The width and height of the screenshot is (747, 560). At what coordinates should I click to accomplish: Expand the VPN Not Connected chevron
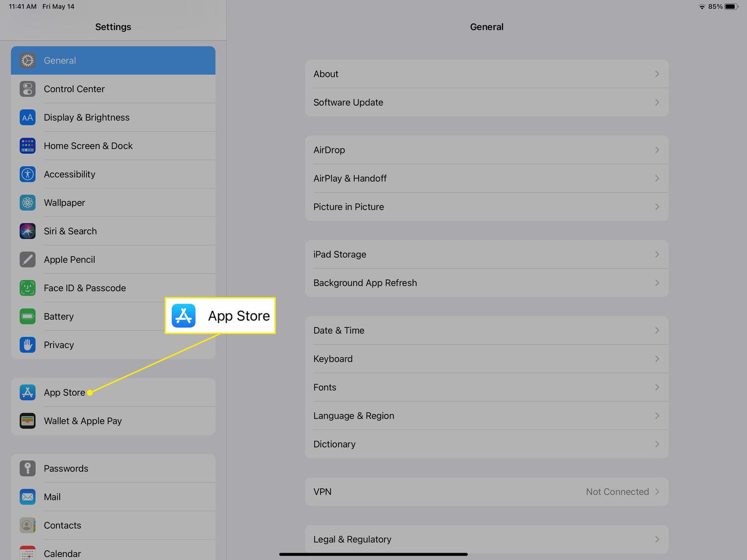(x=657, y=492)
